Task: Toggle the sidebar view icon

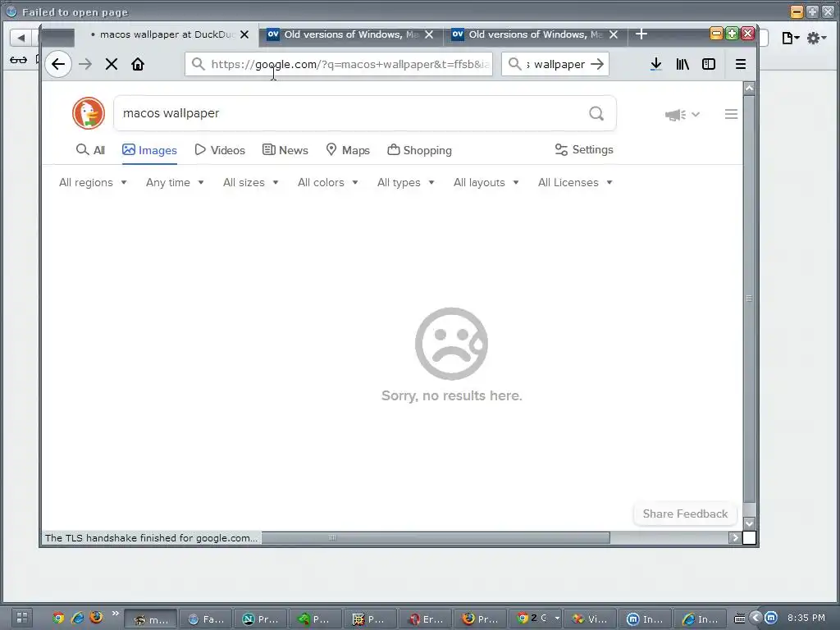Action: 709,64
